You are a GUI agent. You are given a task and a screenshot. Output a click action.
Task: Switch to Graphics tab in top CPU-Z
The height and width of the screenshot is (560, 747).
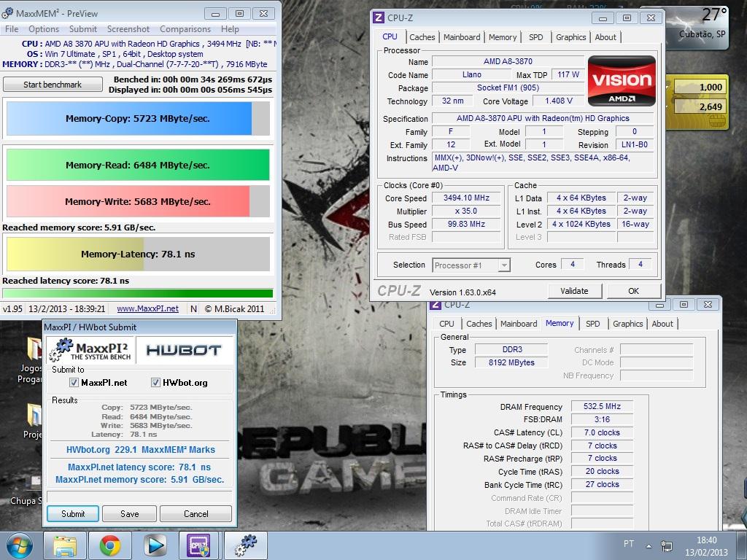[x=570, y=37]
